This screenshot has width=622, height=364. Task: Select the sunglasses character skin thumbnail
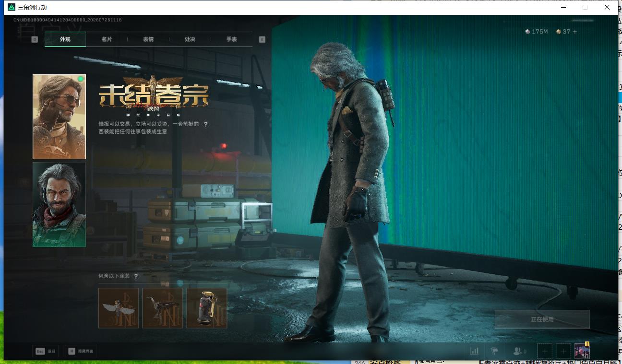pyautogui.click(x=59, y=117)
